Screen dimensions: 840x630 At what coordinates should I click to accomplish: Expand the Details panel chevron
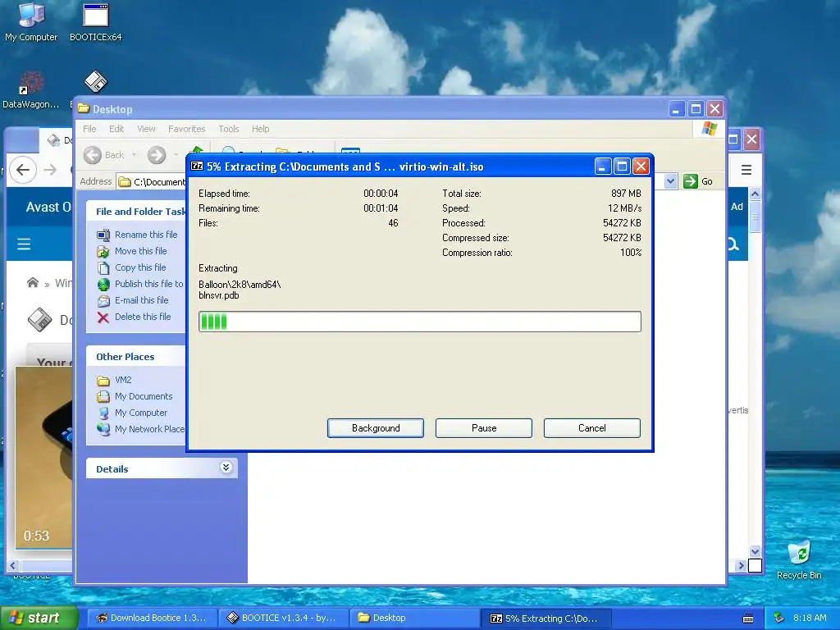tap(226, 467)
